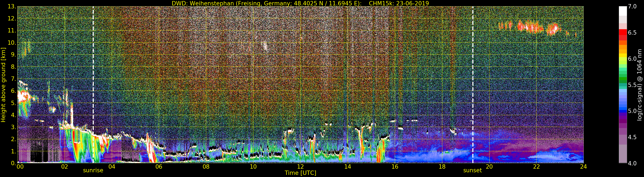Click the '22' tick on the time axis
Viewport: 644px width, 177px height.
[x=536, y=166]
